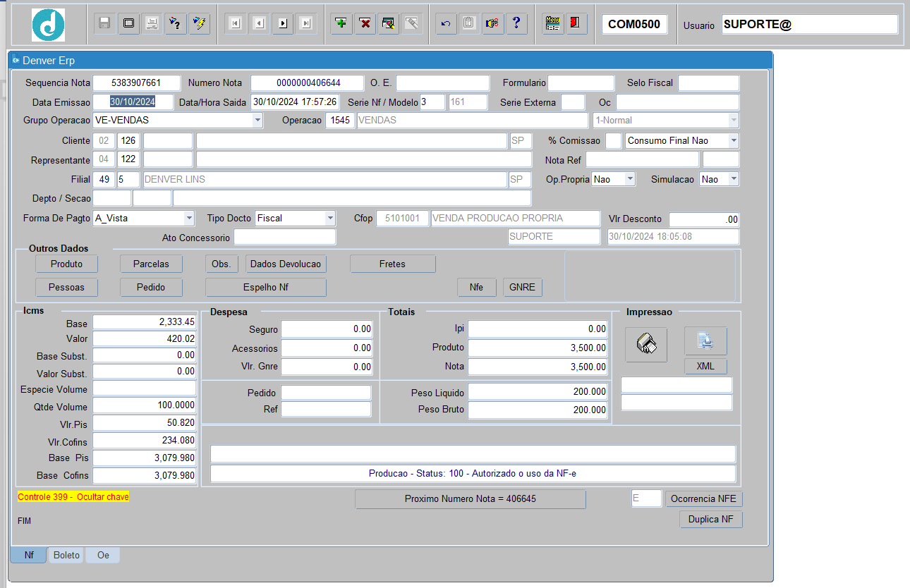Screen dimensions: 910x588
Task: Click the Peso Liquido field
Action: [x=538, y=391]
